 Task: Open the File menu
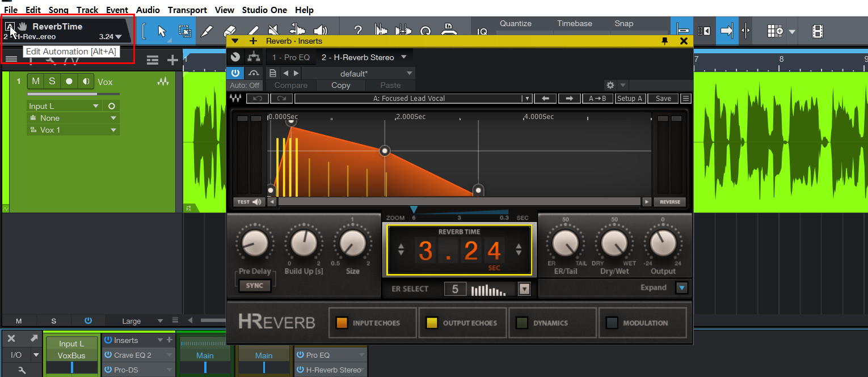pyautogui.click(x=10, y=10)
